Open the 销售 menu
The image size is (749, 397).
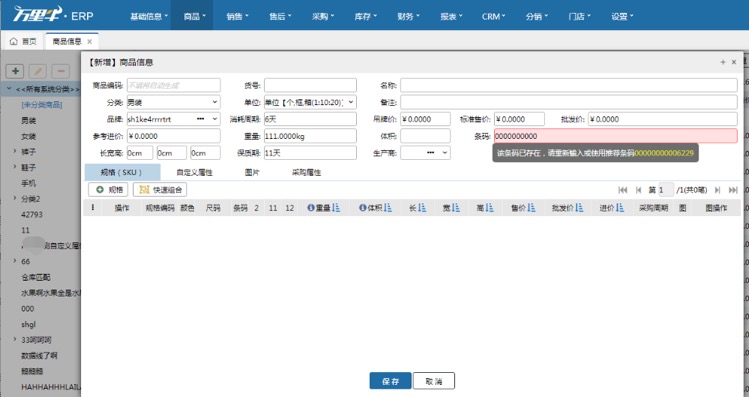pyautogui.click(x=237, y=16)
